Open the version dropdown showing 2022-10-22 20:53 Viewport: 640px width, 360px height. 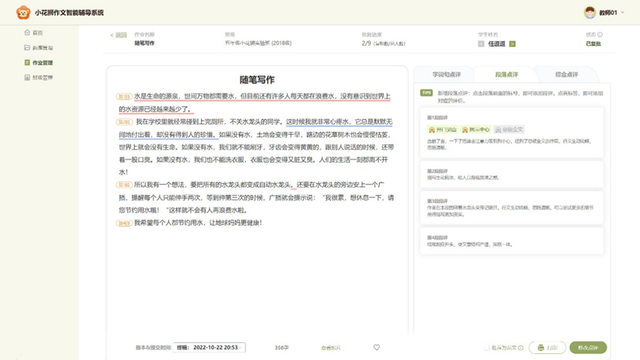point(209,347)
